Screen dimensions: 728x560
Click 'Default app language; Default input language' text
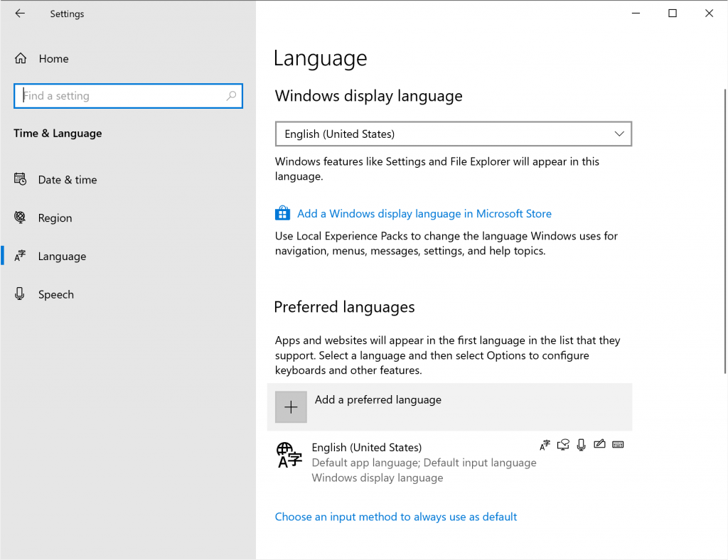point(424,463)
